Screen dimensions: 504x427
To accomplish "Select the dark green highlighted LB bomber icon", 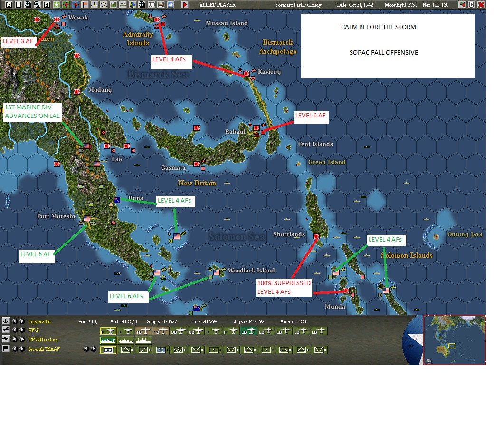I will pos(248,331).
